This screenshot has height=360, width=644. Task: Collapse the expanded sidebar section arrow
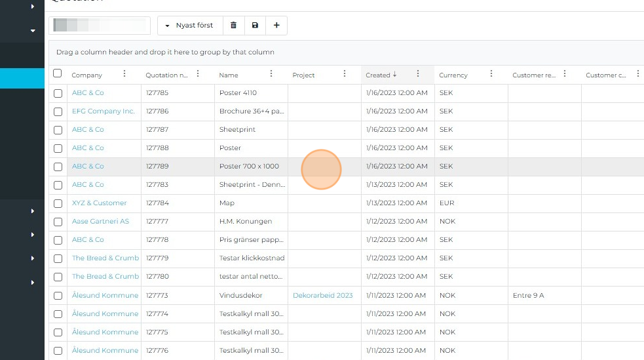click(33, 30)
